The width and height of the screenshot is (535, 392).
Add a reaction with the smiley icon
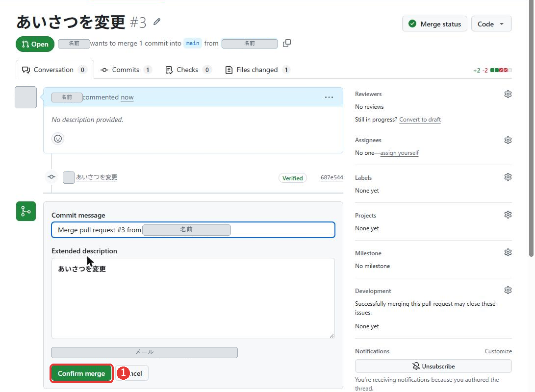tap(58, 139)
